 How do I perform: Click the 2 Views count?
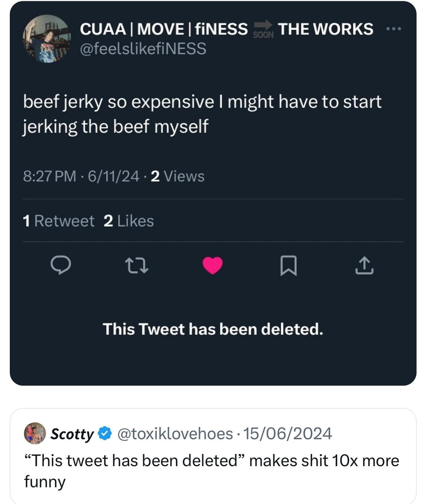178,176
